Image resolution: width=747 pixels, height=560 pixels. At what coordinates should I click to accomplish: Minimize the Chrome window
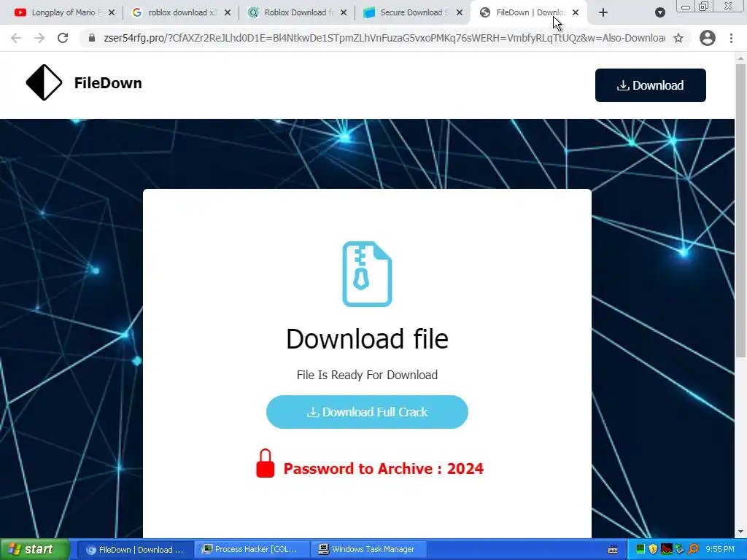click(686, 7)
